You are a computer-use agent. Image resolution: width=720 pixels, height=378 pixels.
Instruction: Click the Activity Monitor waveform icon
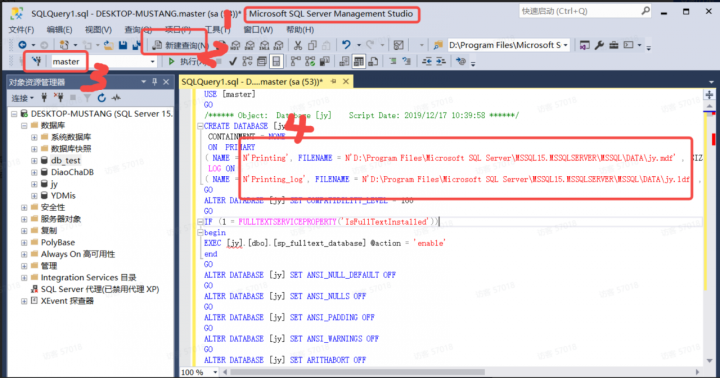116,97
